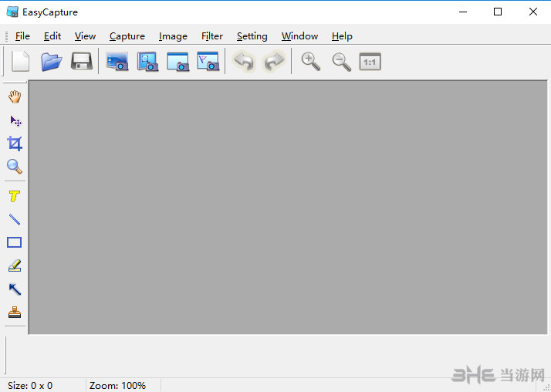Open the File menu

coord(22,36)
